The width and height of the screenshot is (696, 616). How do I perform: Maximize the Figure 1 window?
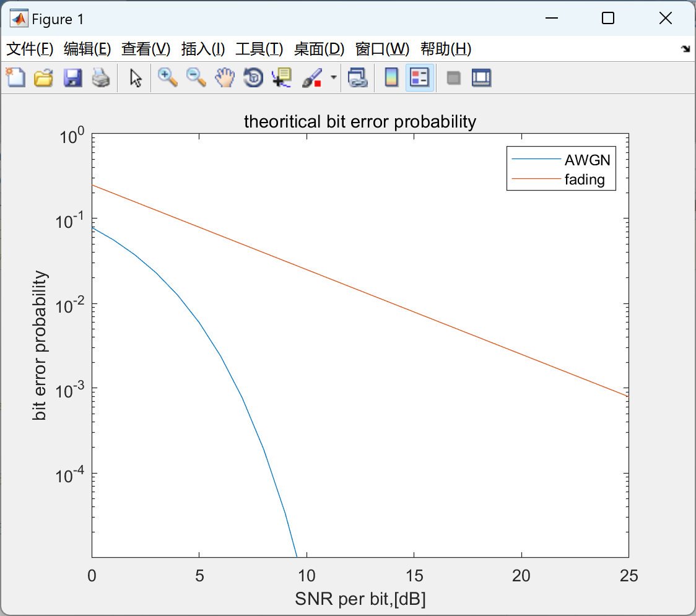(x=608, y=18)
